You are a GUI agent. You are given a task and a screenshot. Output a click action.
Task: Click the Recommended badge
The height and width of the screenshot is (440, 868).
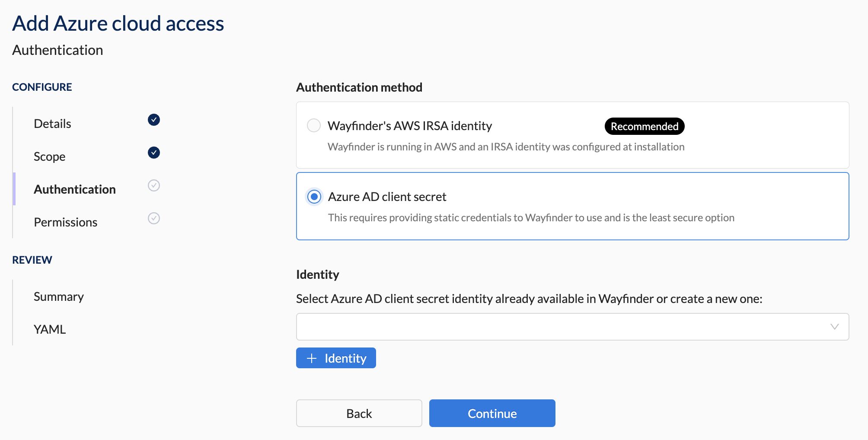point(645,126)
